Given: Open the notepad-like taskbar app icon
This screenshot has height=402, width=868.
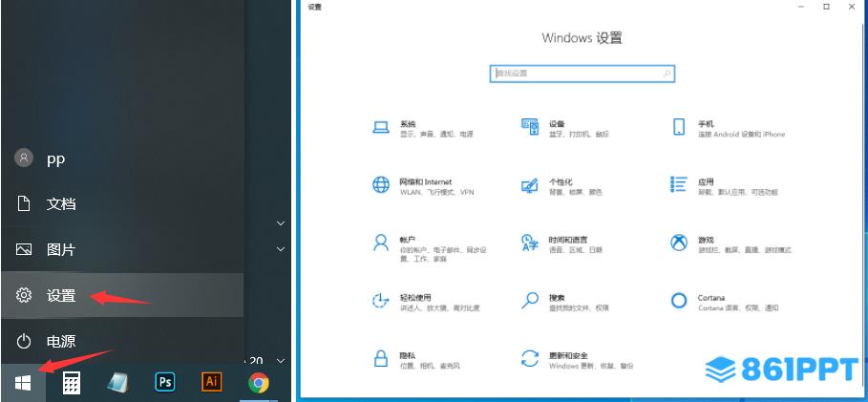Looking at the screenshot, I should tap(117, 382).
